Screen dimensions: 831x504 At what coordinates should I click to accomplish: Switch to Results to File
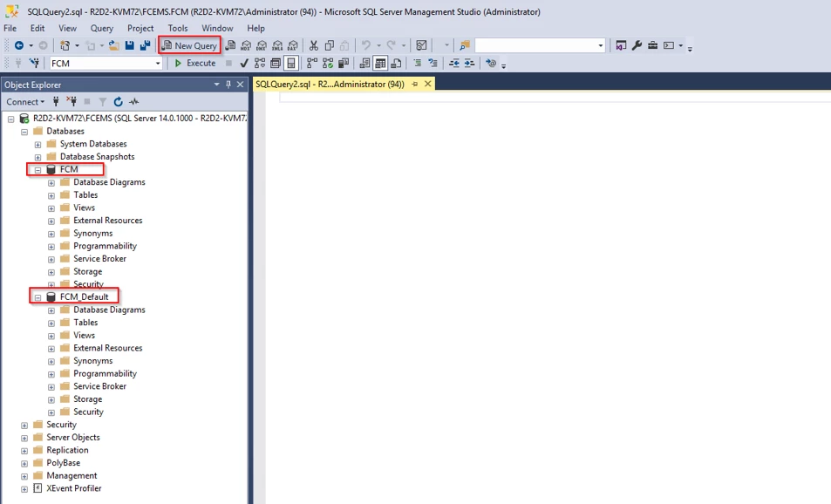[x=396, y=63]
